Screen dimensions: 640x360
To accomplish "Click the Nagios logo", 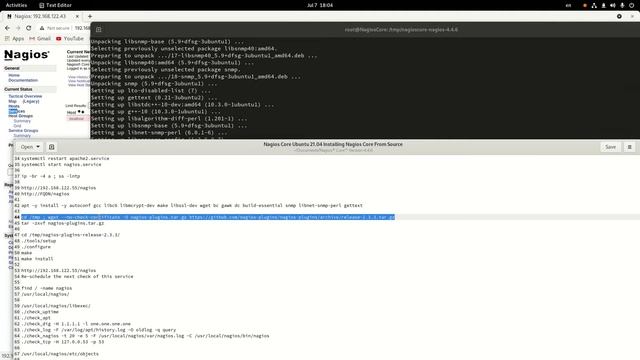I will pyautogui.click(x=27, y=55).
